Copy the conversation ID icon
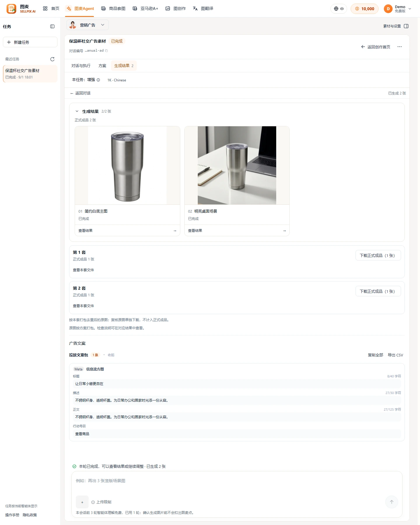 (106, 51)
